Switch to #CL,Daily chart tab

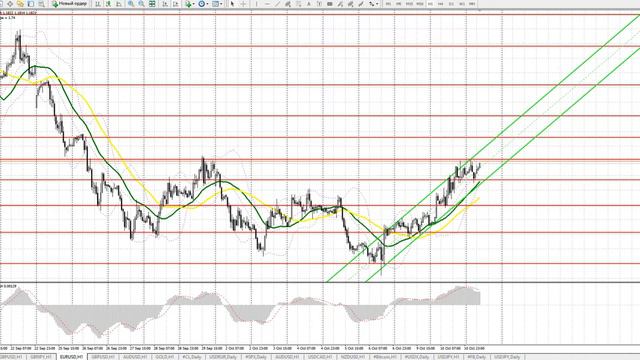tap(192, 357)
